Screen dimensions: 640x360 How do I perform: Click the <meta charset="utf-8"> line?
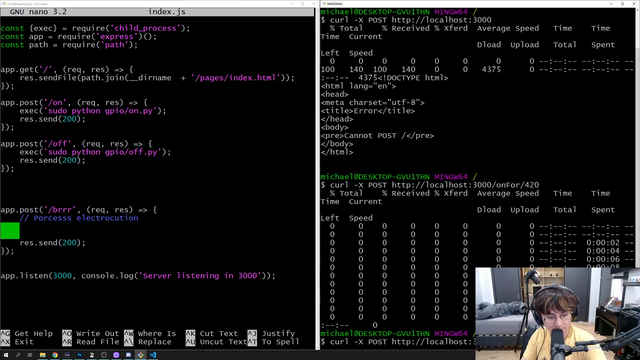tap(373, 102)
